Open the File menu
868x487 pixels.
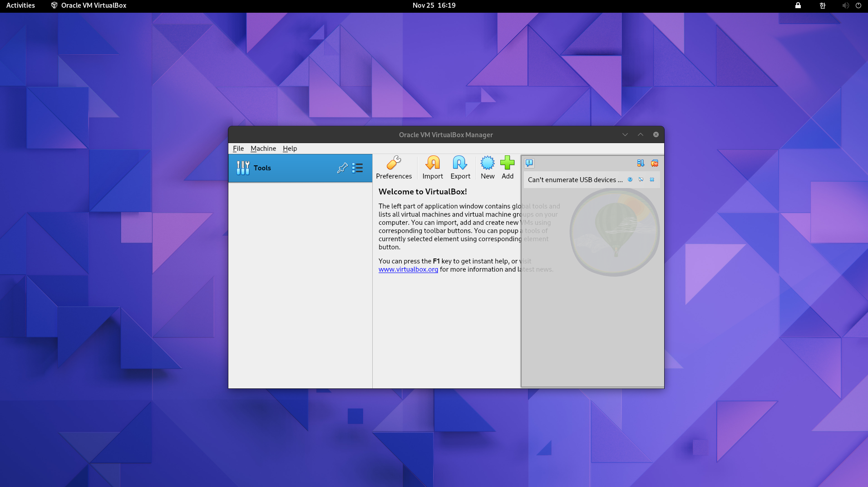pos(238,149)
